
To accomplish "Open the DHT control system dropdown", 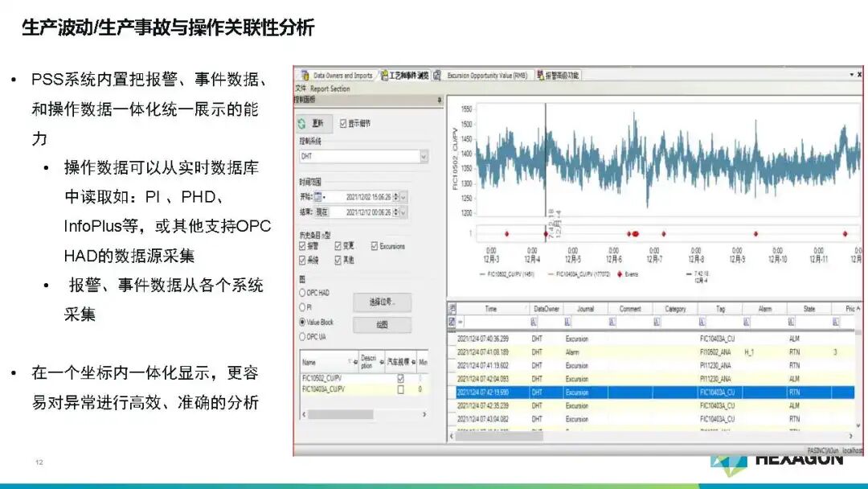I will [x=424, y=157].
